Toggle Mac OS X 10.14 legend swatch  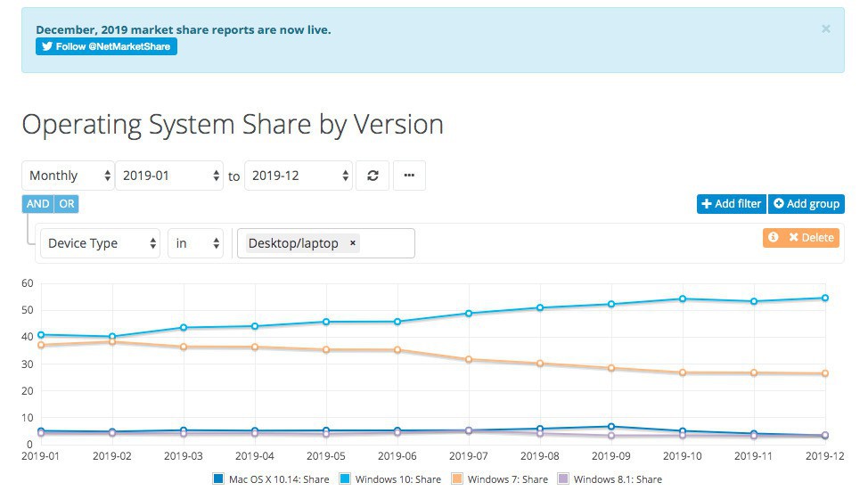(x=219, y=479)
